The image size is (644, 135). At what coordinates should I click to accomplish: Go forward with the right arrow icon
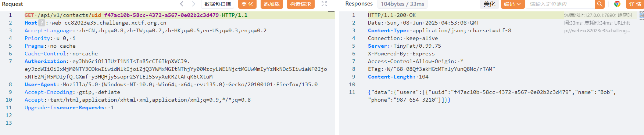[194, 4]
